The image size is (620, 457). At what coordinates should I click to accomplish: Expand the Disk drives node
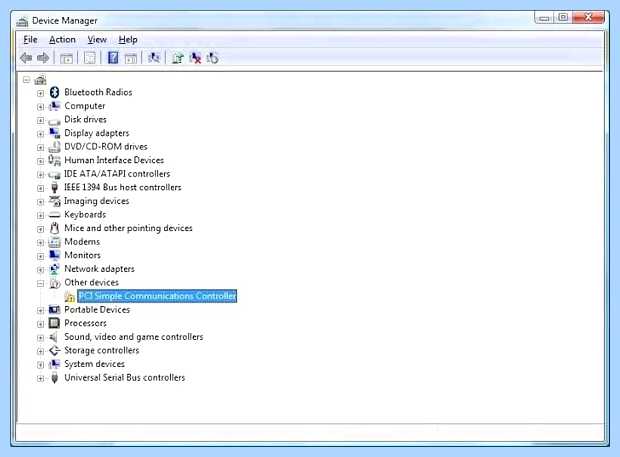pos(40,120)
